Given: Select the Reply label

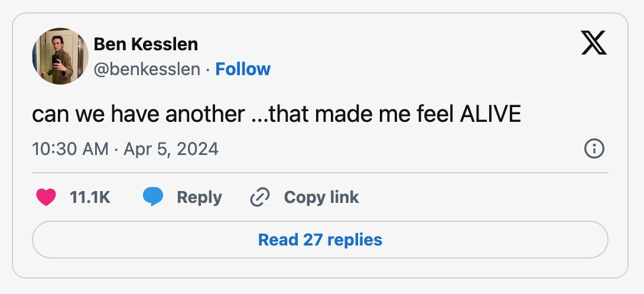Looking at the screenshot, I should (199, 198).
